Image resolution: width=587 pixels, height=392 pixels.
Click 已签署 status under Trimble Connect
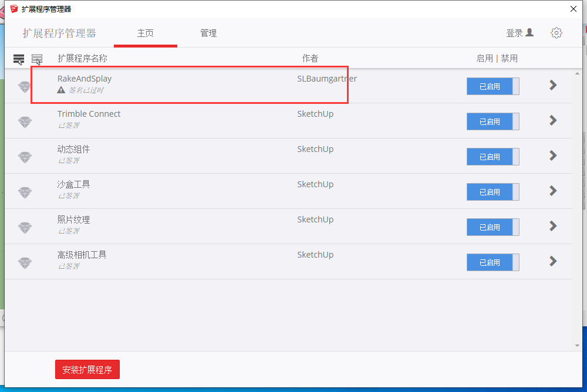[x=69, y=125]
